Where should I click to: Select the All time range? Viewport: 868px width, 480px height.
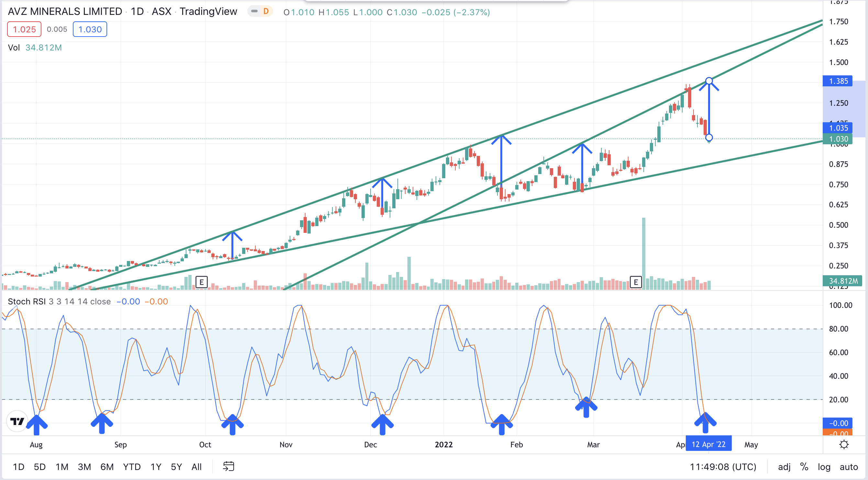196,466
